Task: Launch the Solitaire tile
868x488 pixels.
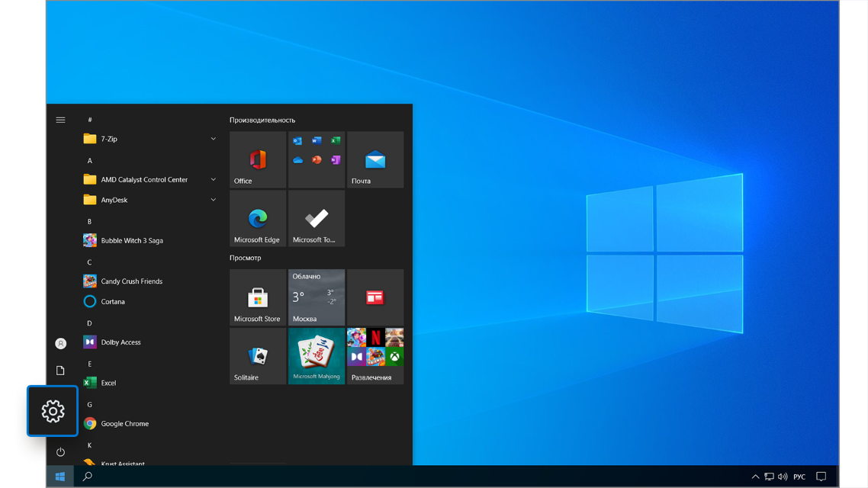Action: [258, 356]
